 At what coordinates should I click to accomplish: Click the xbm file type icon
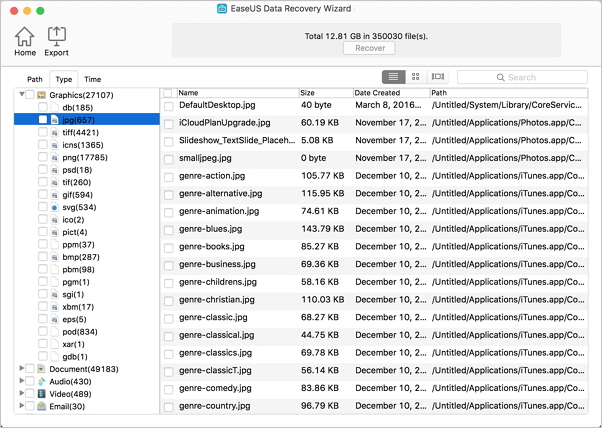point(55,307)
